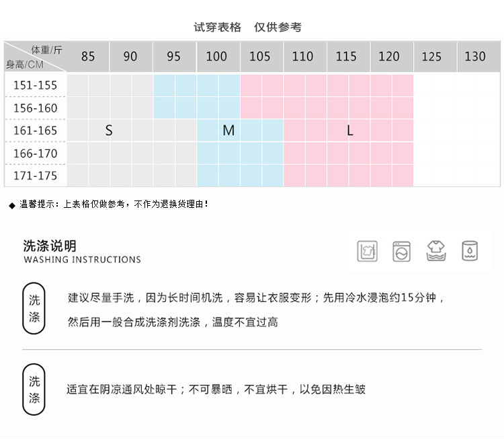Click the WASHING INSTRUCTIONS subtitle
Viewport: 504px width, 444px height.
82,260
